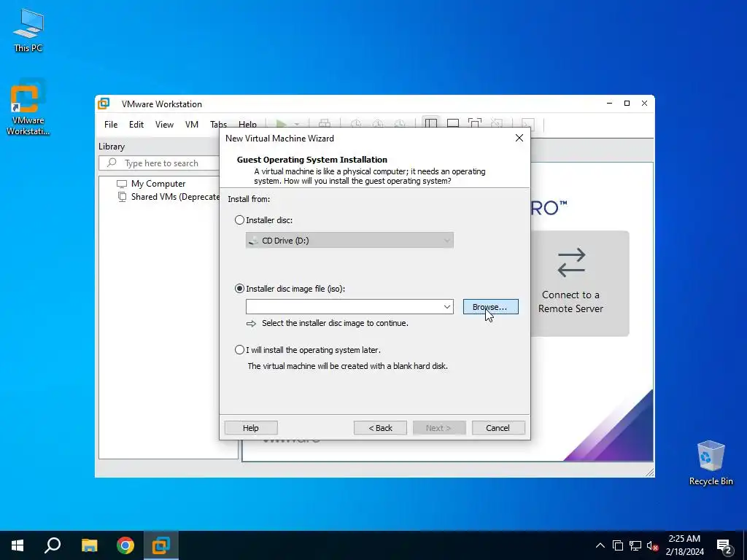Click the Windows Start button
This screenshot has height=560, width=747.
click(x=18, y=545)
